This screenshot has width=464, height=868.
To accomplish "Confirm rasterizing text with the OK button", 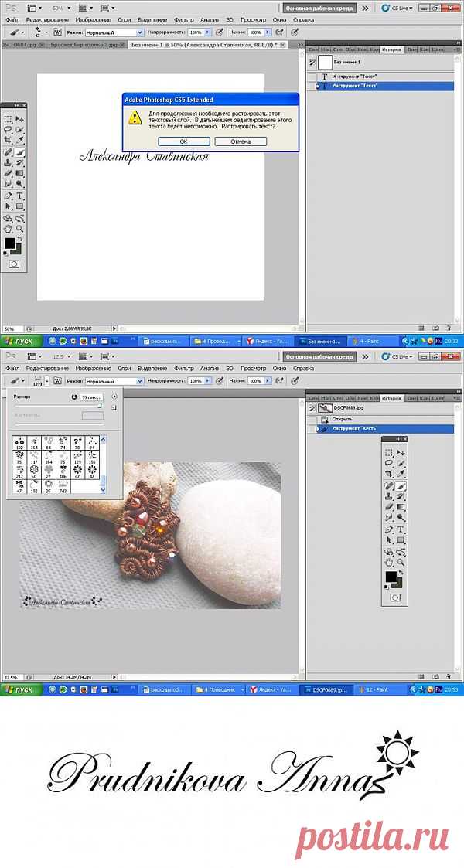I will point(183,141).
